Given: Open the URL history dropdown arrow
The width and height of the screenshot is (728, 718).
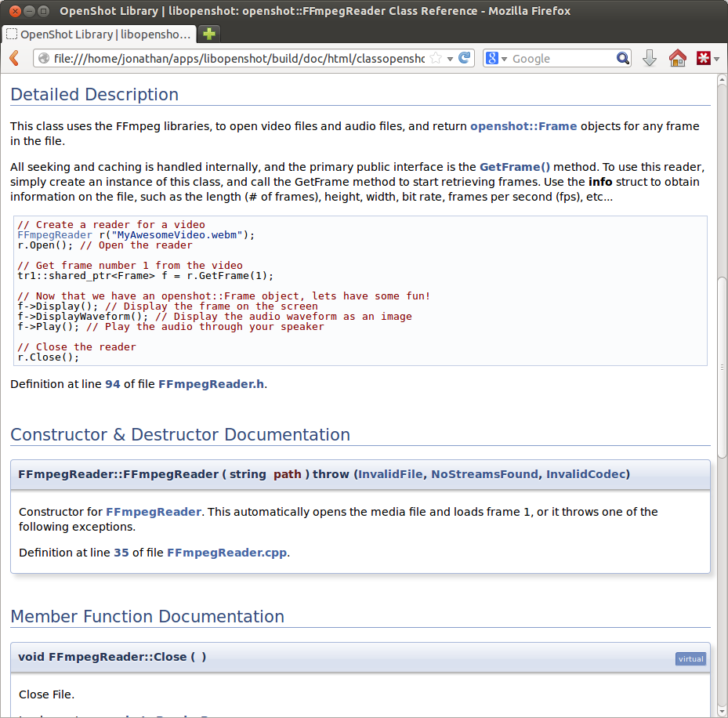Looking at the screenshot, I should (x=451, y=59).
